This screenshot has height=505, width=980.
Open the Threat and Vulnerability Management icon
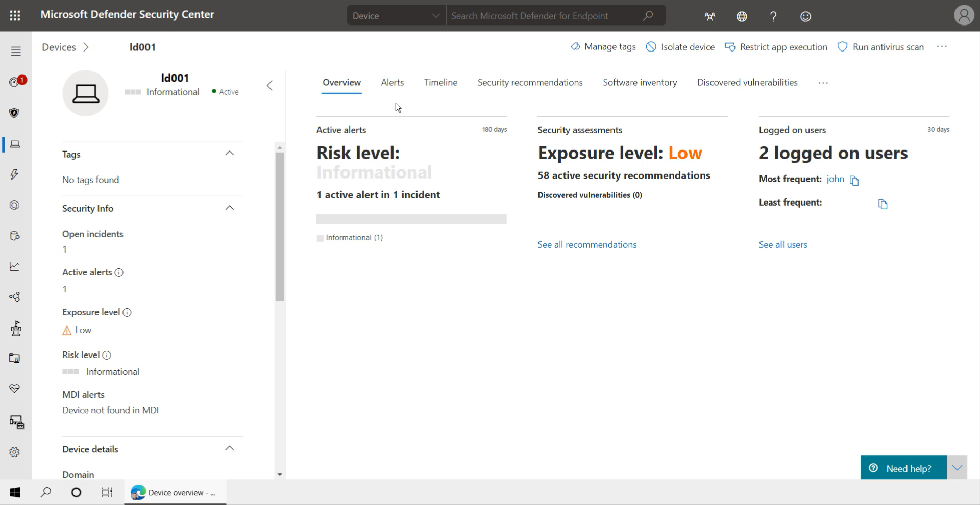pos(16,328)
